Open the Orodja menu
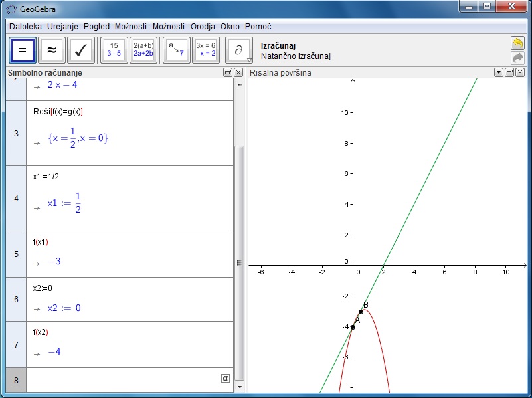This screenshot has width=532, height=398. [203, 27]
